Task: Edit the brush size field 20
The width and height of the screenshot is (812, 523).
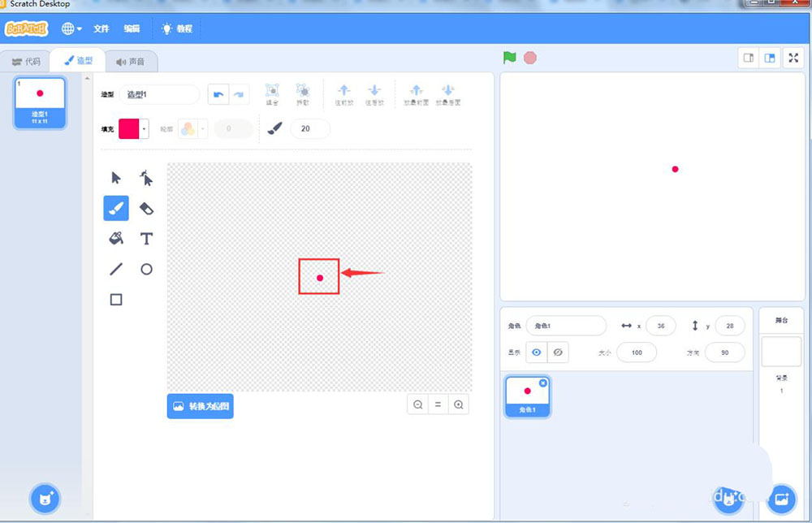Action: 309,128
